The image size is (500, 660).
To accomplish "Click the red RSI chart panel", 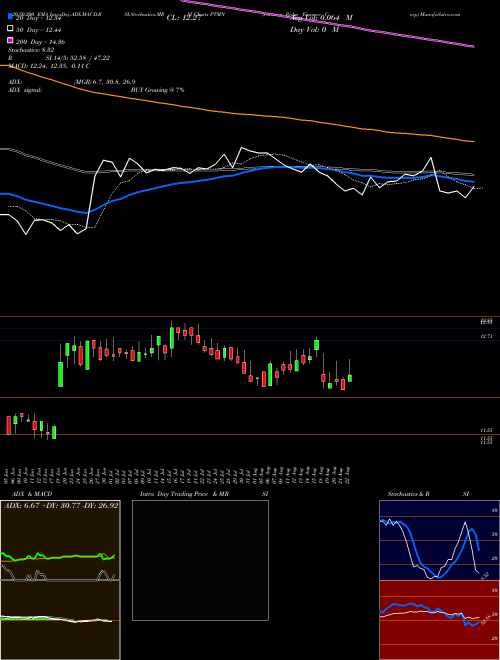I will click(x=439, y=620).
